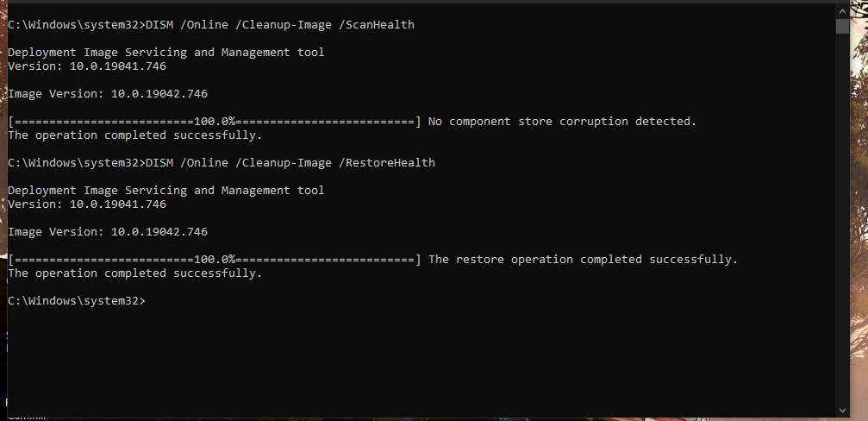Click the scrollbar down arrow
The image size is (868, 421).
tap(842, 409)
